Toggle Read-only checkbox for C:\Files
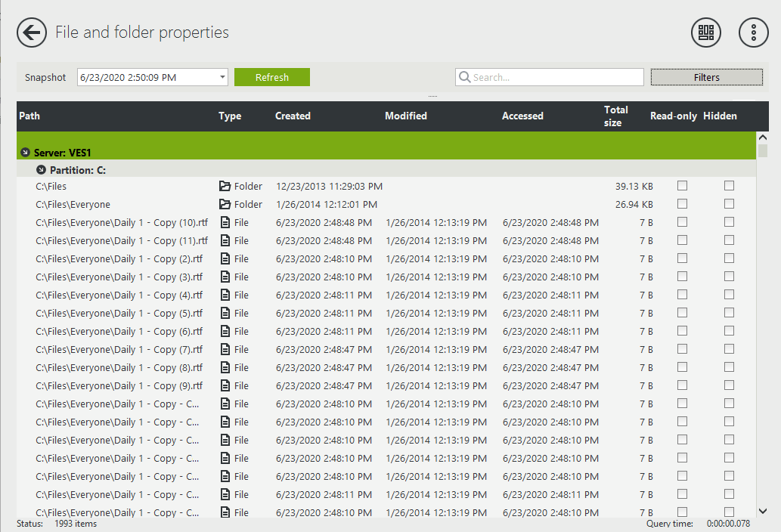The image size is (781, 532). (x=682, y=185)
